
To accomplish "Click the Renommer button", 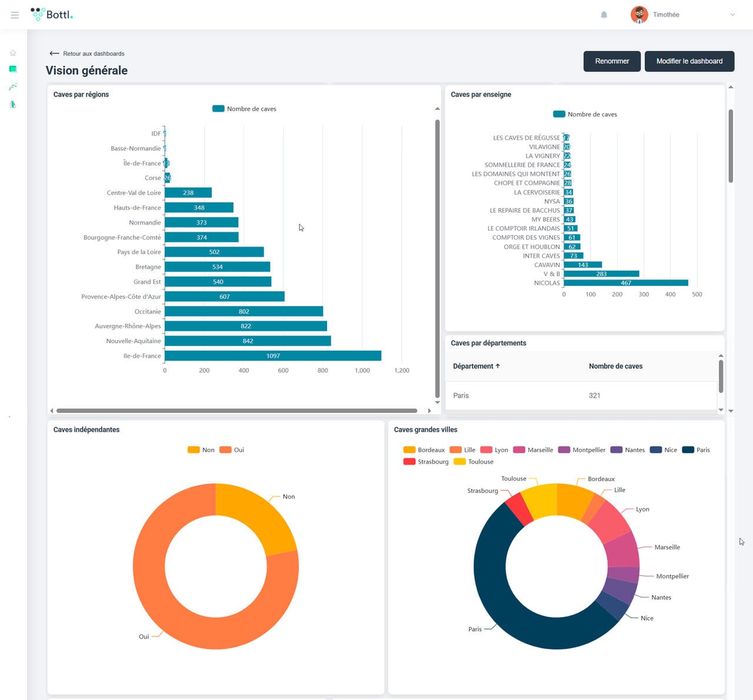I will [612, 61].
